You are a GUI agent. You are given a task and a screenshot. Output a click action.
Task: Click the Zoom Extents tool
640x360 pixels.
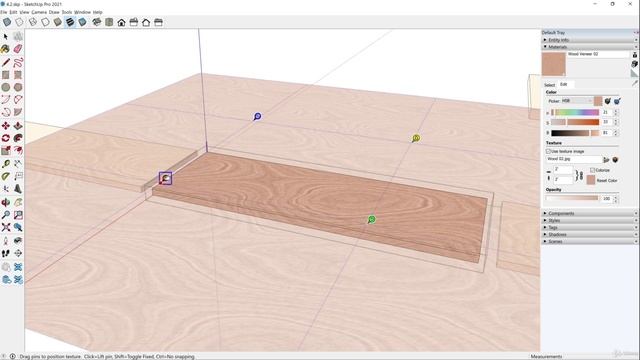click(x=5, y=227)
